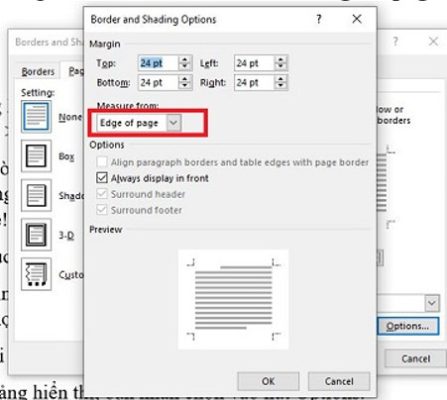
Task: Click the Options... button
Action: coord(408,326)
